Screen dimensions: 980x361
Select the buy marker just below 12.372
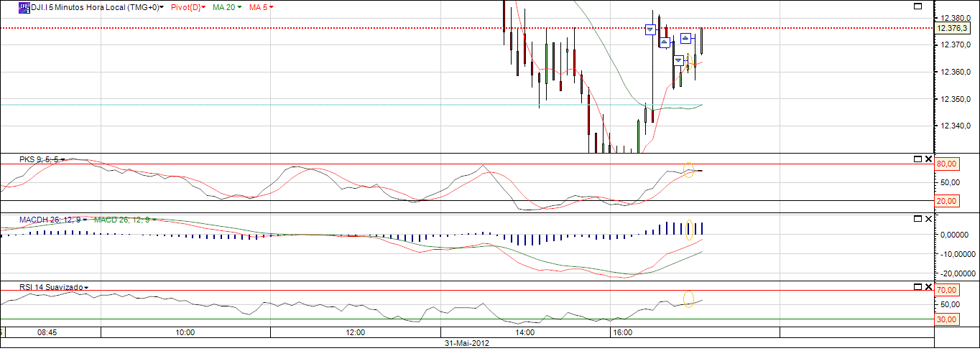(x=665, y=42)
